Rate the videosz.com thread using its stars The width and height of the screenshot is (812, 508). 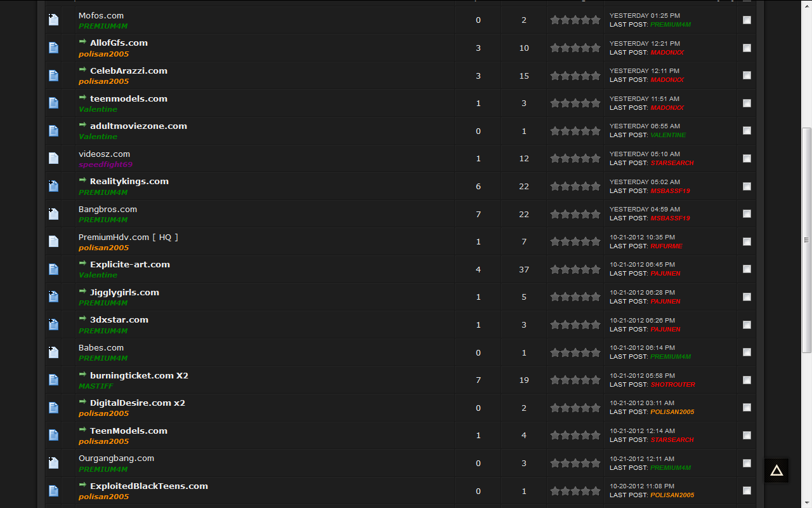575,158
